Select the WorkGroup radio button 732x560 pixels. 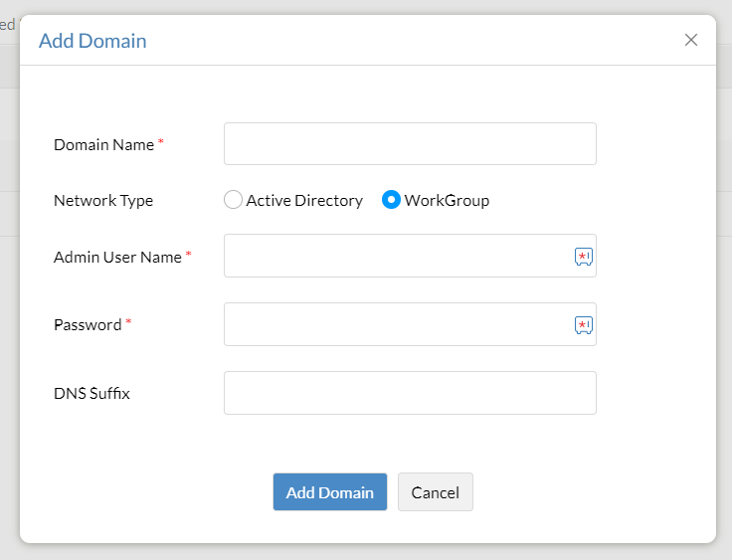pyautogui.click(x=392, y=200)
